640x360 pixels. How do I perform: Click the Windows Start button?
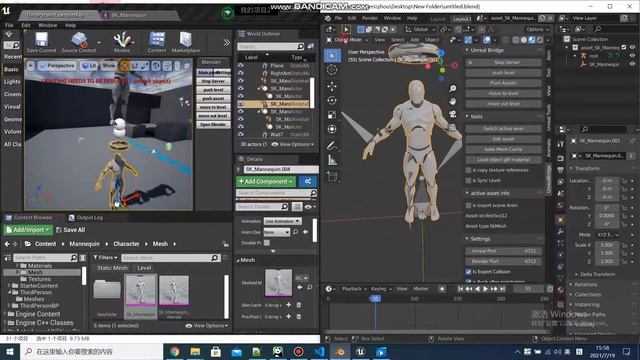(9, 351)
